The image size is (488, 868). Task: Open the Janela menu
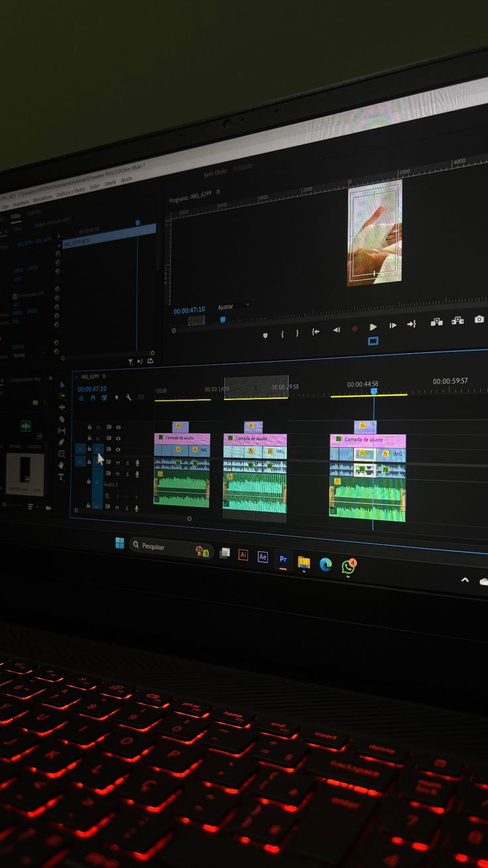pos(110,182)
